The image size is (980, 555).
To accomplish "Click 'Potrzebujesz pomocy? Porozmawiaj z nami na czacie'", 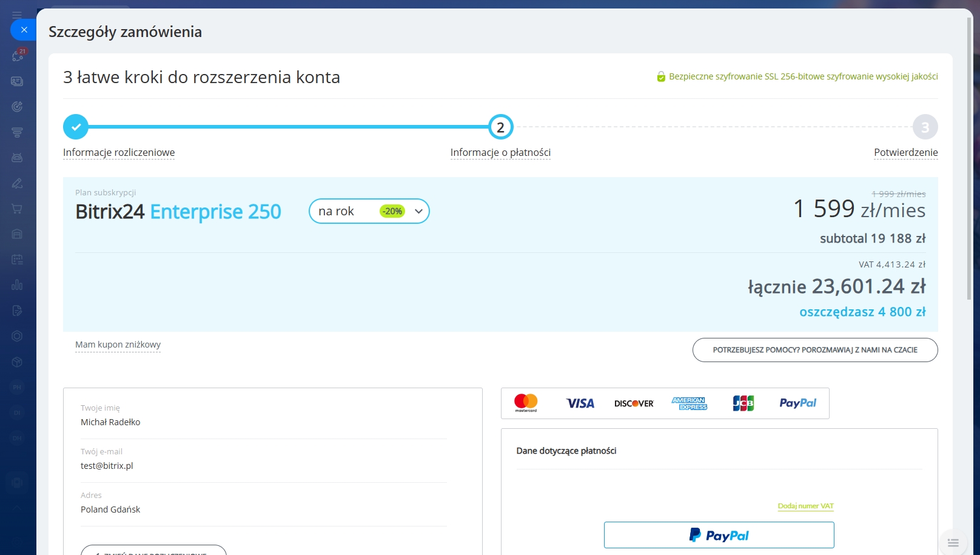I will point(815,350).
